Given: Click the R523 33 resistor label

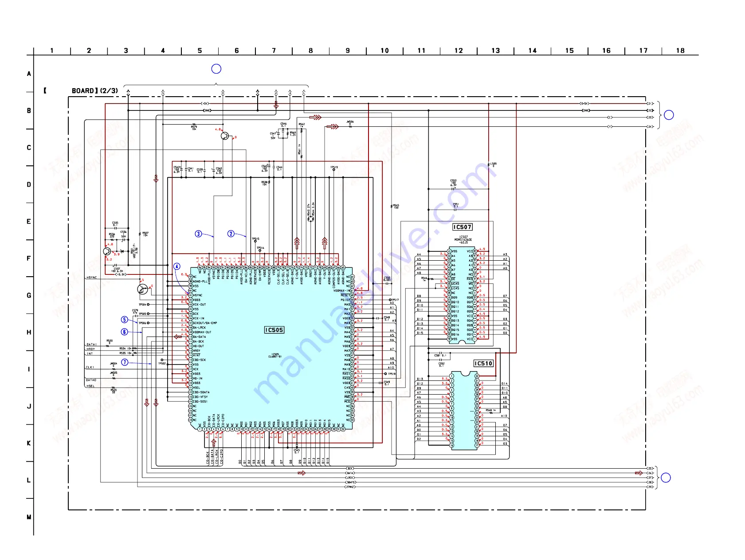Looking at the screenshot, I should coord(114,391).
